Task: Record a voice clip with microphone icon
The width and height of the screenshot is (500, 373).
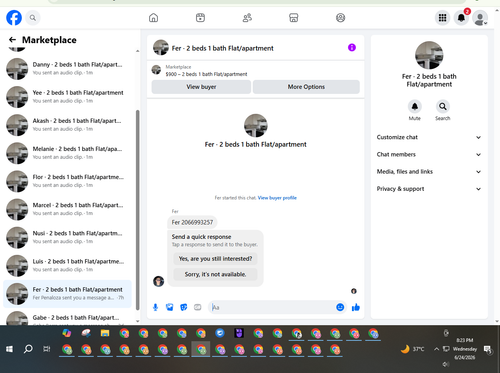Action: click(155, 307)
